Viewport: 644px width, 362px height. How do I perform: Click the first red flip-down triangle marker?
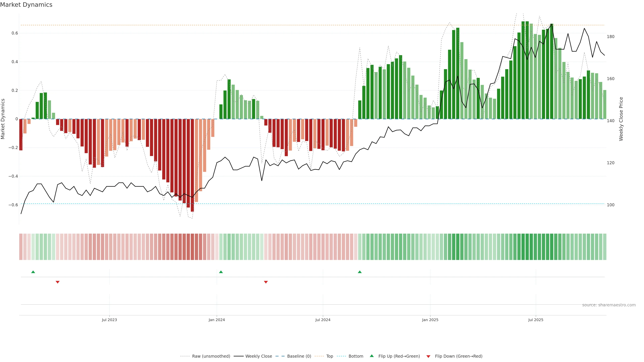[58, 282]
